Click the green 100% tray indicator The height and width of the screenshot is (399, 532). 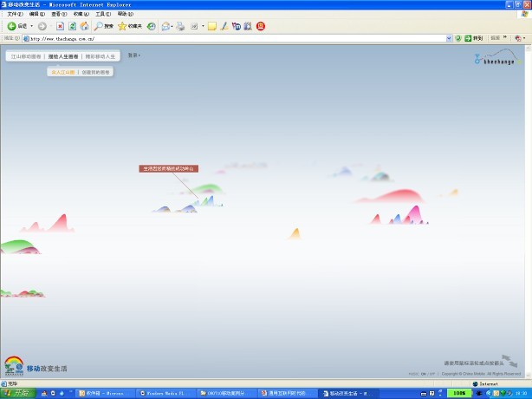click(x=459, y=393)
